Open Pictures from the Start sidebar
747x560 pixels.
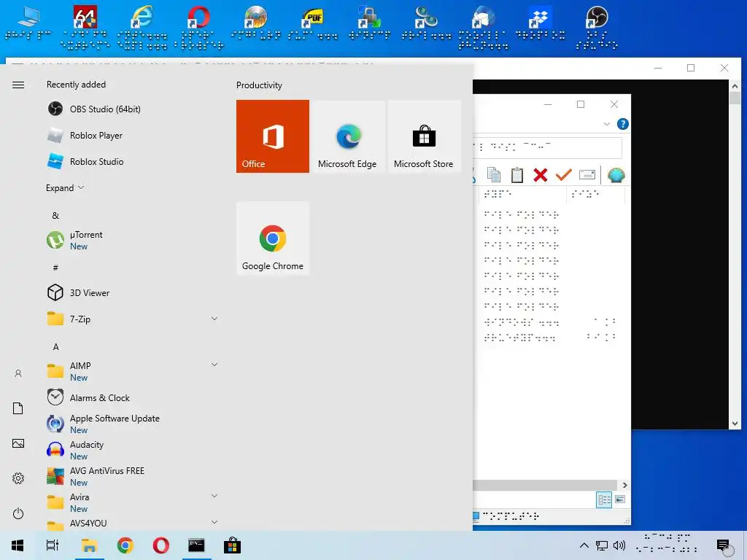(x=18, y=443)
